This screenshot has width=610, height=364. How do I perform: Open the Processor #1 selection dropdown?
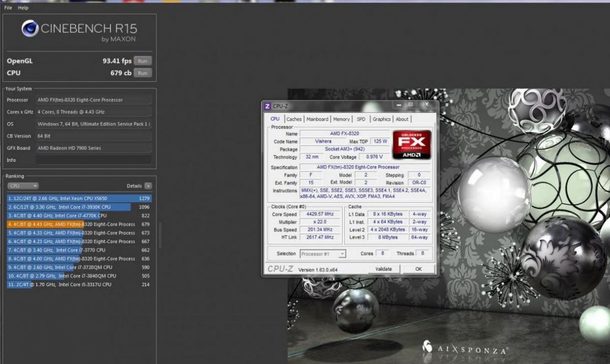click(323, 254)
